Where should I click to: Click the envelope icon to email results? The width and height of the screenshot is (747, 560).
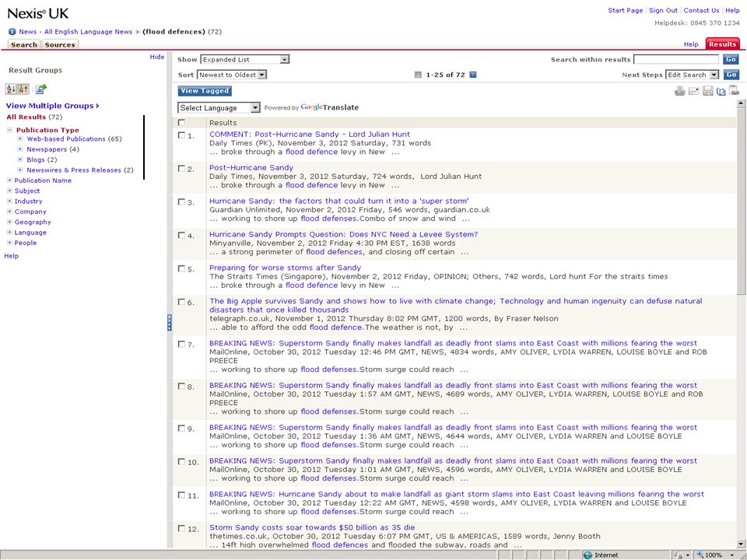tap(693, 91)
